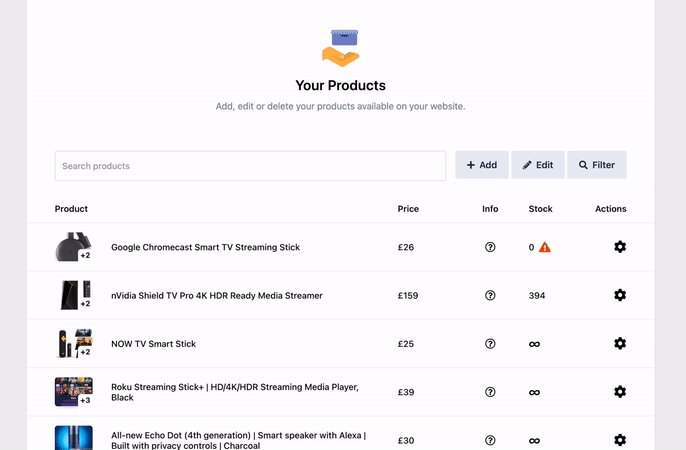The width and height of the screenshot is (686, 450).
Task: Click the 394 stock value
Action: 537,296
